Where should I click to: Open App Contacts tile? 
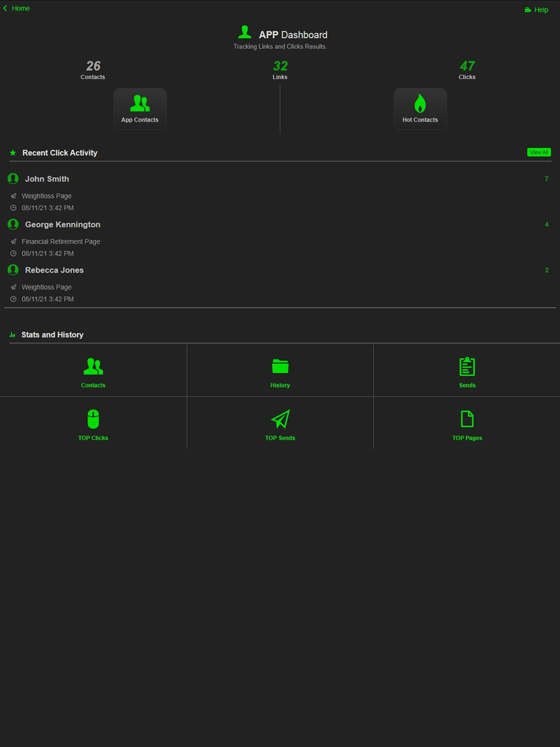pos(140,109)
